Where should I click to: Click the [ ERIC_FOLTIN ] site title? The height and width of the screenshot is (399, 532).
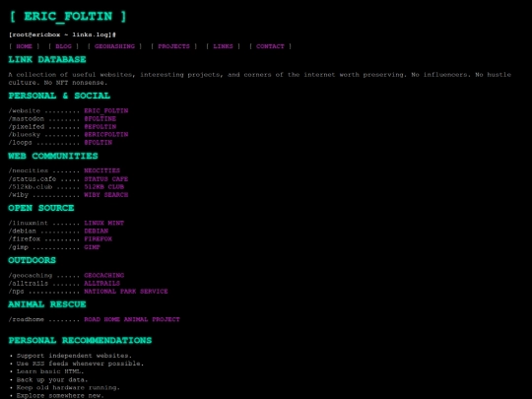68,17
